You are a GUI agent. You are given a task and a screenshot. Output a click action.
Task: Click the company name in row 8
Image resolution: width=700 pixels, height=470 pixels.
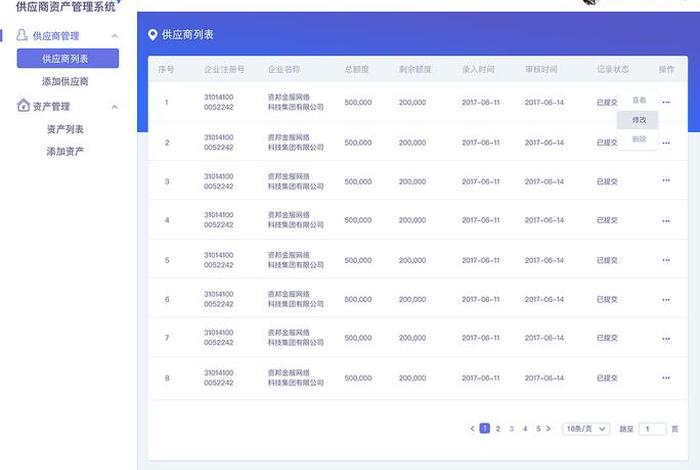pos(296,378)
